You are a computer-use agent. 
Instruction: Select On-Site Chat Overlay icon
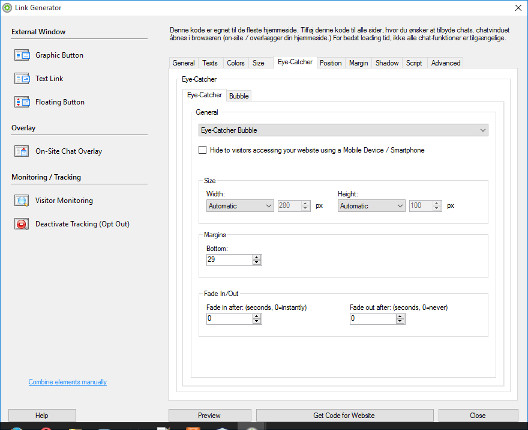(22, 151)
